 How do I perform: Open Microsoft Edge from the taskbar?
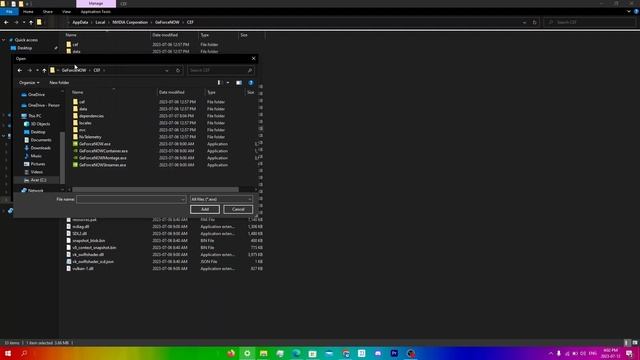pos(296,353)
